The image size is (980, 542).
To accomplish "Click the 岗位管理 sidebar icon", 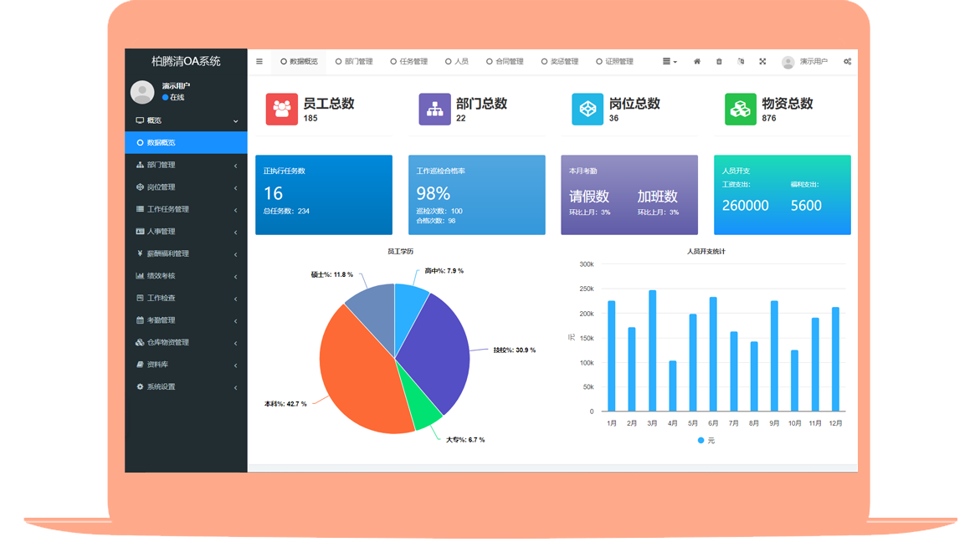I will (x=140, y=187).
